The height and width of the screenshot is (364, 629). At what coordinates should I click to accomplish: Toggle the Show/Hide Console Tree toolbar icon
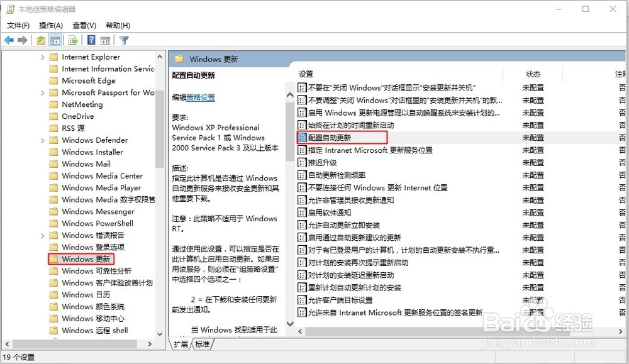point(56,39)
